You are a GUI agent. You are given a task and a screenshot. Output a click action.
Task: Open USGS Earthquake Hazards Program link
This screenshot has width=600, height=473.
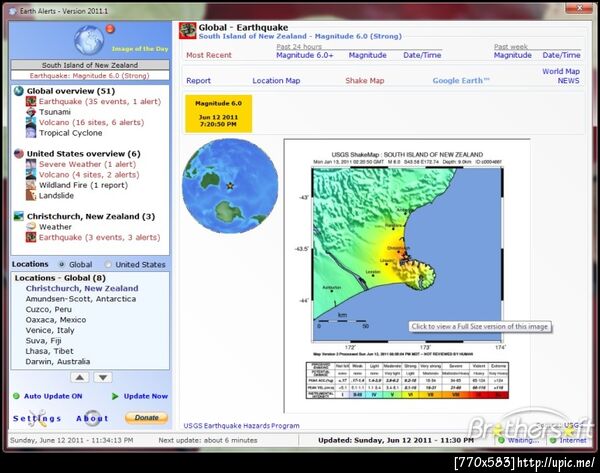241,426
